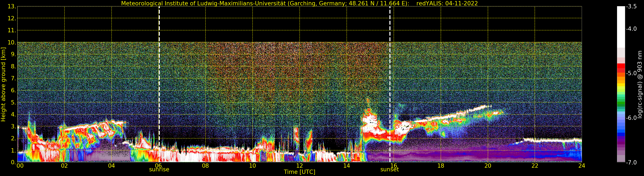Click the time axis tick '02'
The image size is (644, 176).
64,166
